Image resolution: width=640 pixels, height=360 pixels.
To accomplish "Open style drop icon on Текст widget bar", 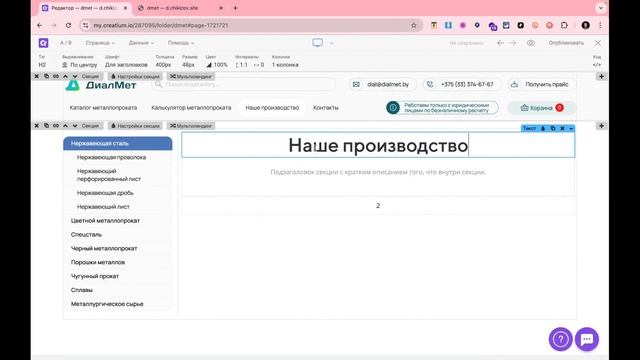I will pyautogui.click(x=543, y=128).
